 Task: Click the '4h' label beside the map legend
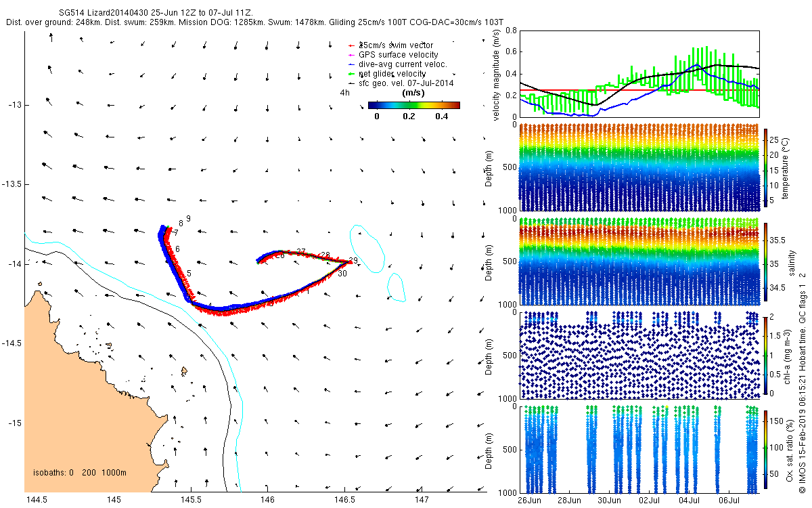[344, 93]
